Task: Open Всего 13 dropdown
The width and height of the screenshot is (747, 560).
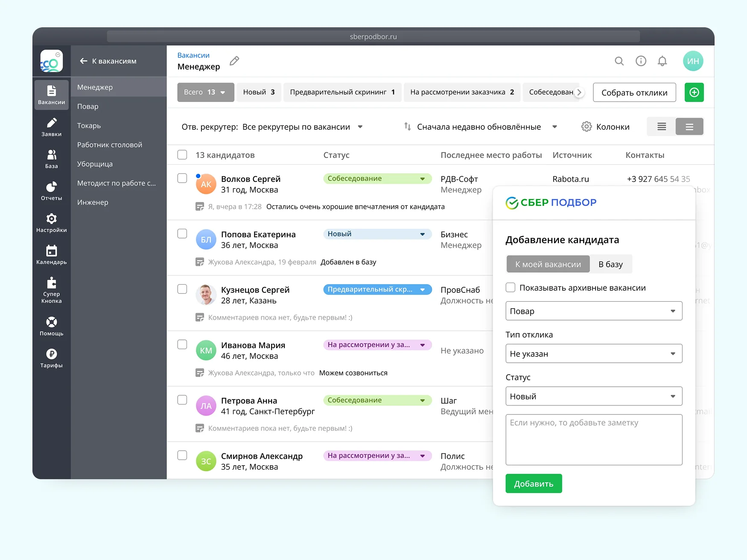Action: (206, 92)
